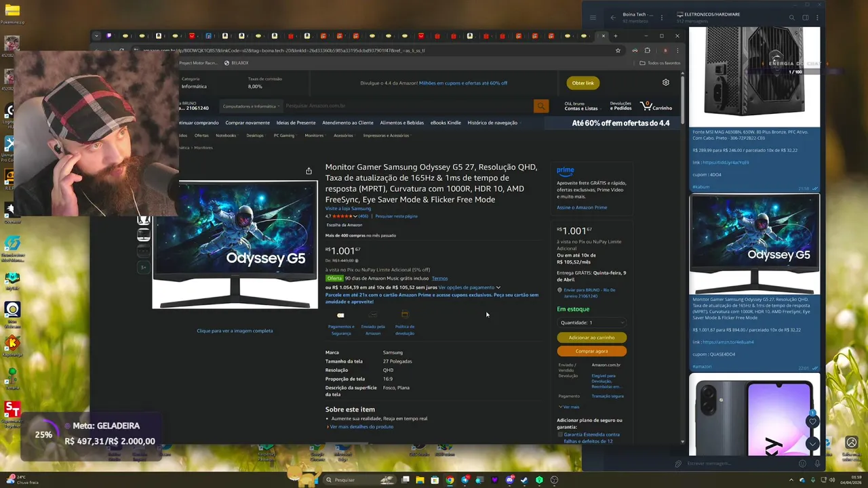
Task: Open the tab search chevron in browser
Action: click(96, 36)
